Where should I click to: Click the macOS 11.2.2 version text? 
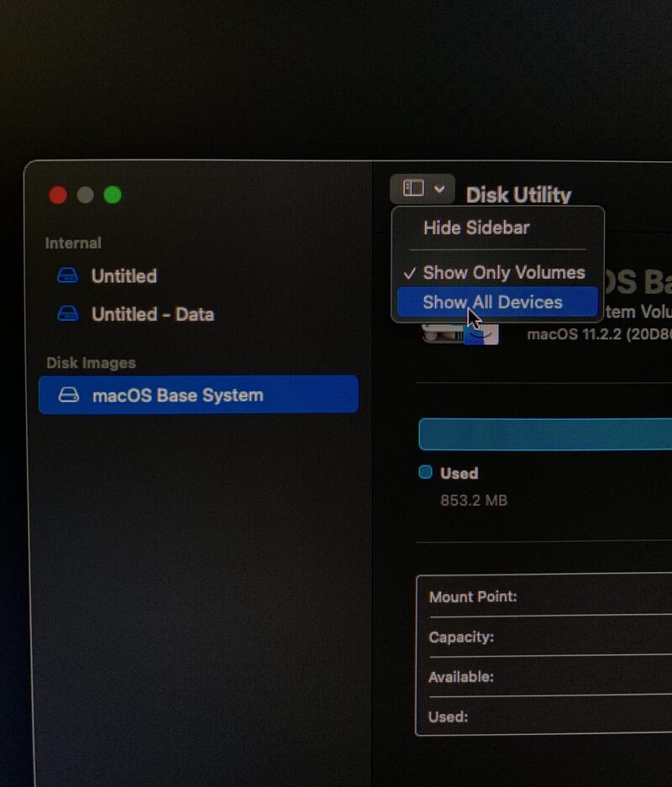pos(599,334)
